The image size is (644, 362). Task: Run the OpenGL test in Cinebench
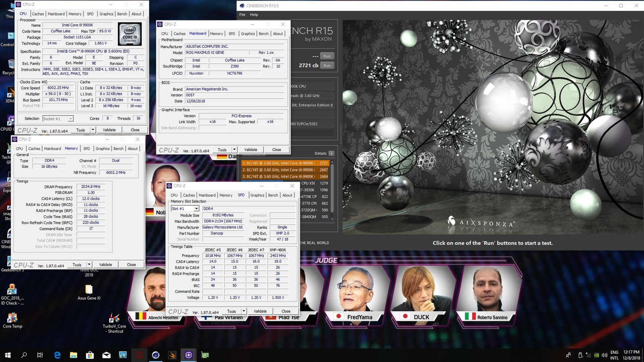(x=327, y=56)
